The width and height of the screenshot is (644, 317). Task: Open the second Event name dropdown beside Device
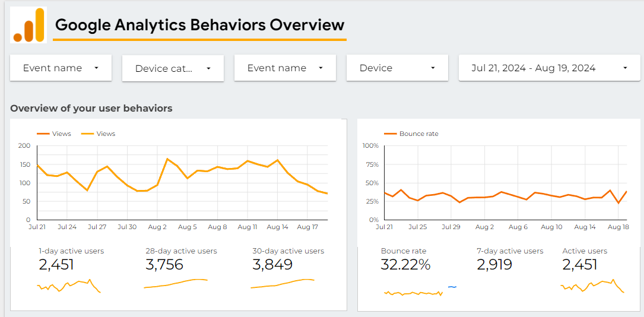[x=285, y=68]
